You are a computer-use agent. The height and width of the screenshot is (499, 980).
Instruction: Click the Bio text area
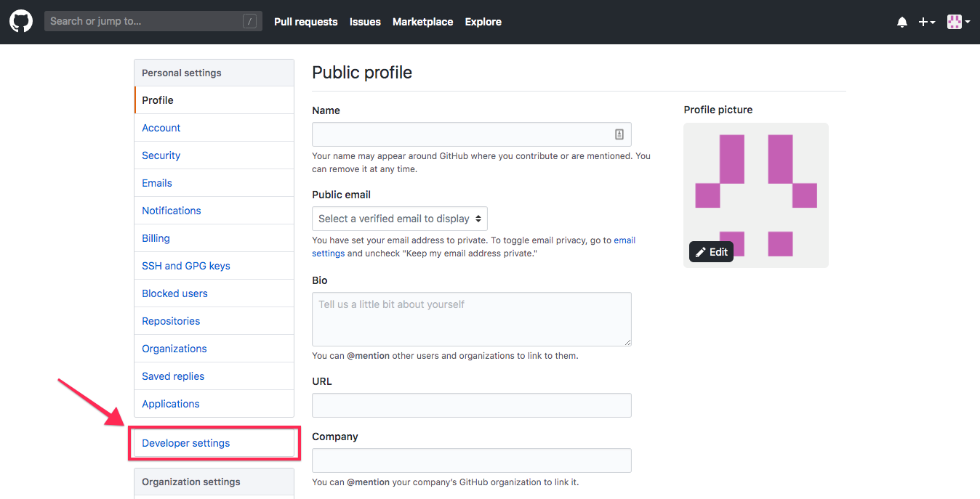click(471, 319)
